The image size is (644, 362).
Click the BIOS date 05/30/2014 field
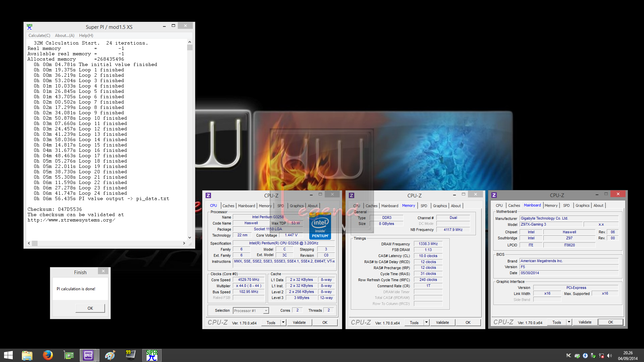[569, 273]
